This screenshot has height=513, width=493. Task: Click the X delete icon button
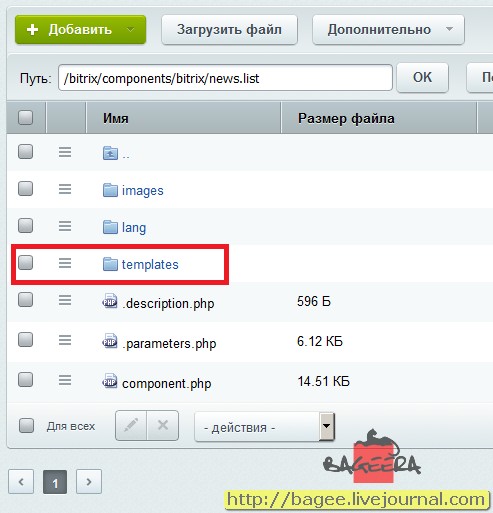[x=163, y=425]
